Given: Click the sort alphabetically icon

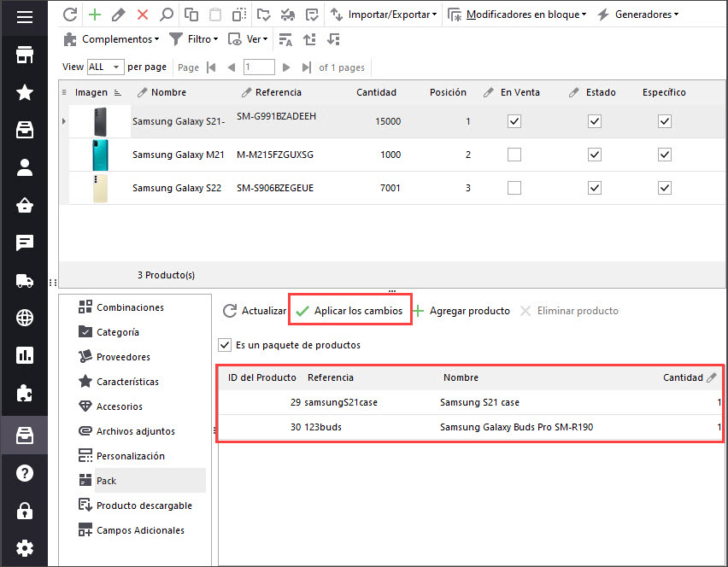Looking at the screenshot, I should (x=285, y=39).
